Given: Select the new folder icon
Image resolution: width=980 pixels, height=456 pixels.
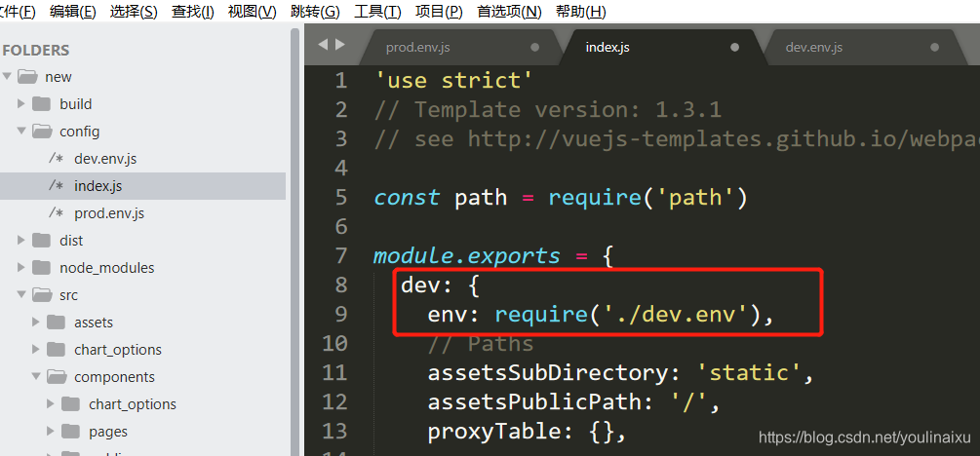Looking at the screenshot, I should (27, 77).
